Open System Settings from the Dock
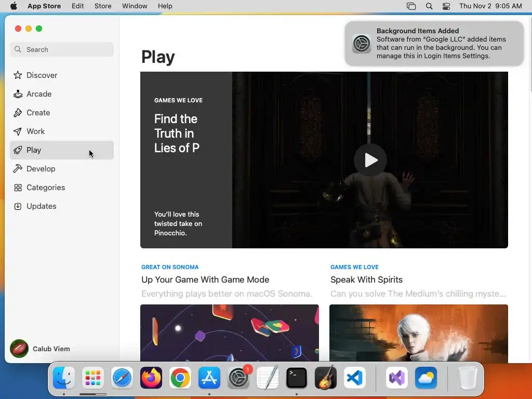Viewport: 532px width, 399px height. (x=238, y=378)
